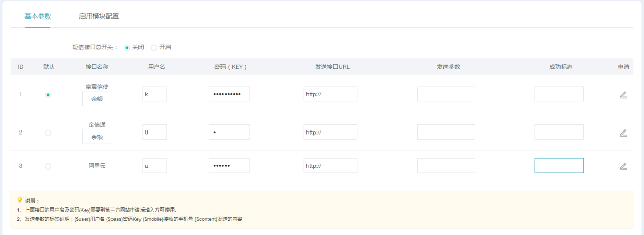Screen dimensions: 644x235
Task: Click the 成功标志 field in the 阿里云 row
Action: [x=558, y=166]
